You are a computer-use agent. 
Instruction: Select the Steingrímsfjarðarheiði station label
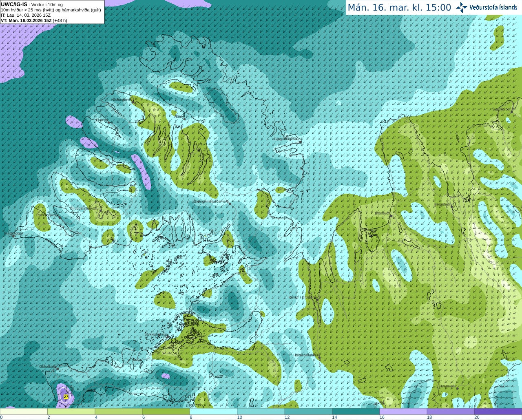coord(211,201)
